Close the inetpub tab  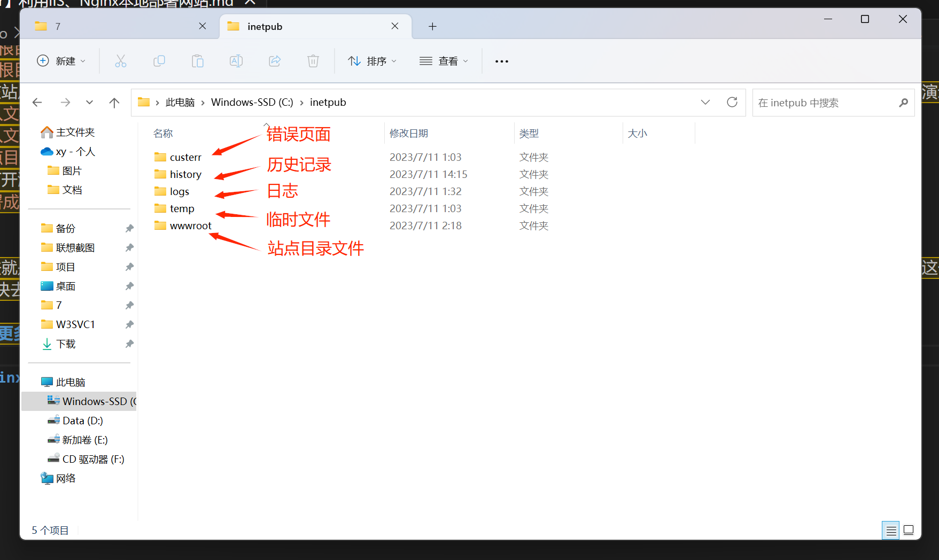pyautogui.click(x=395, y=26)
